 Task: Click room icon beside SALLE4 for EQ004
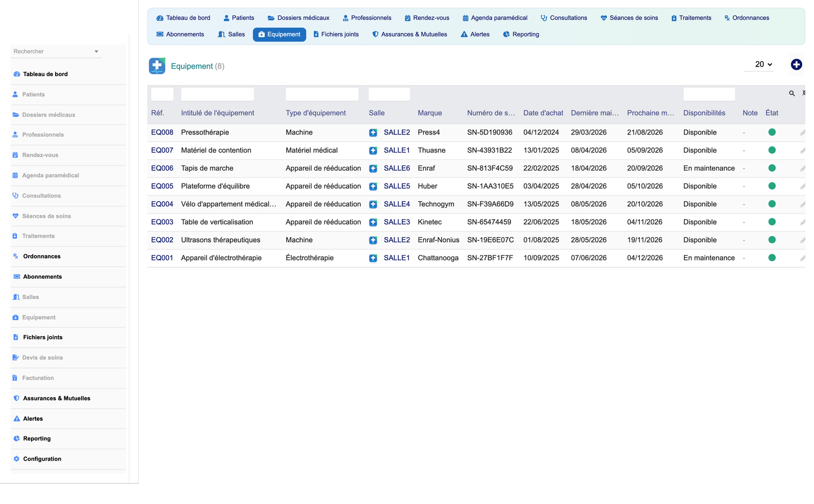(x=373, y=204)
